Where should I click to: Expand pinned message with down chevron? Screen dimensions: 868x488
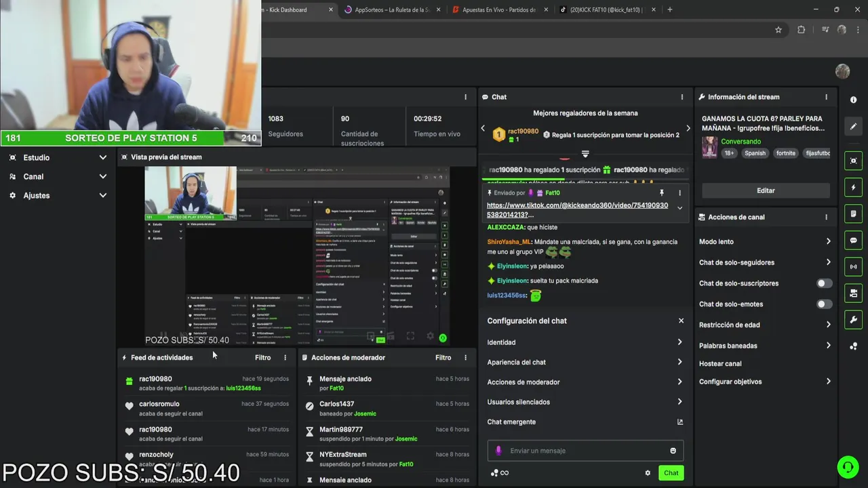coord(679,208)
